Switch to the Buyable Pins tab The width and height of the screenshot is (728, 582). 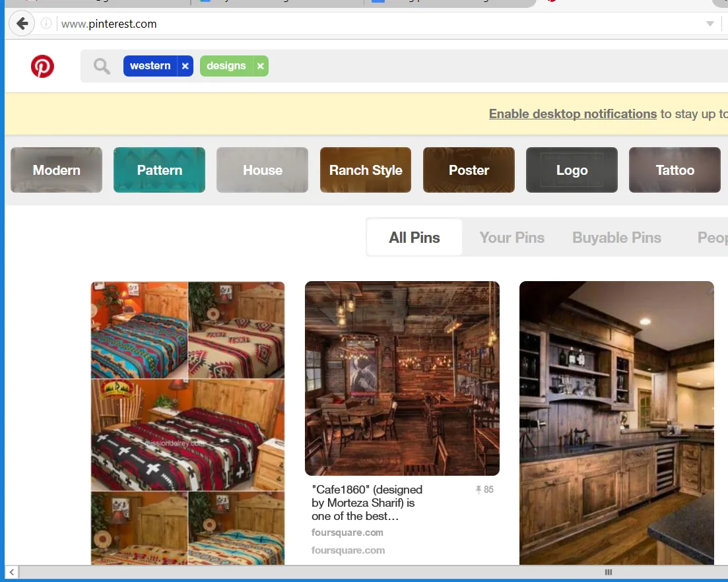pos(616,238)
